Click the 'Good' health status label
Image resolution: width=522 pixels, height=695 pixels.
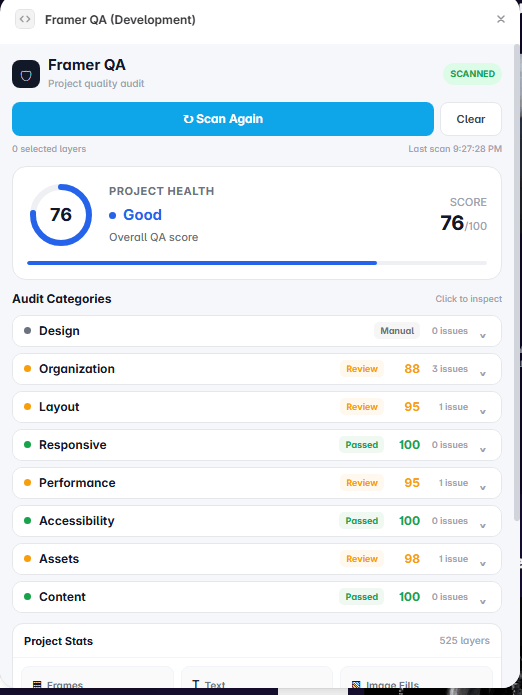pyautogui.click(x=142, y=215)
